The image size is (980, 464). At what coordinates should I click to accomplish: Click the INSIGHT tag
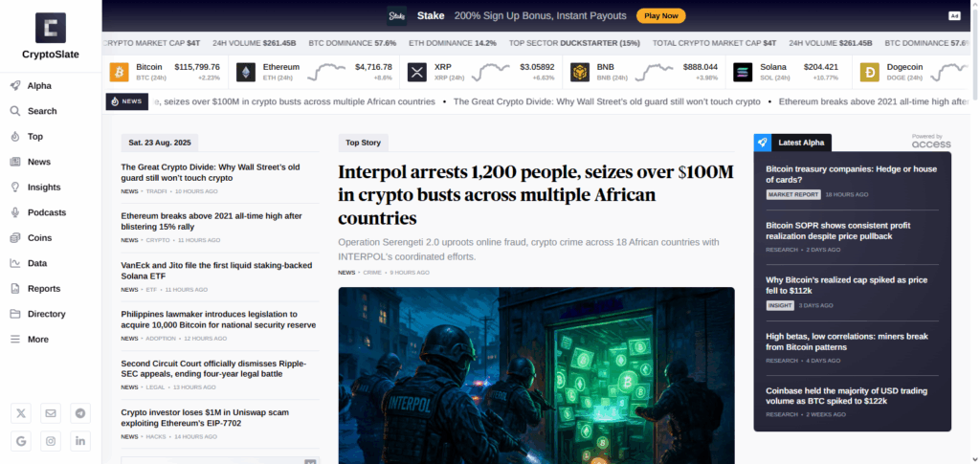click(x=780, y=305)
